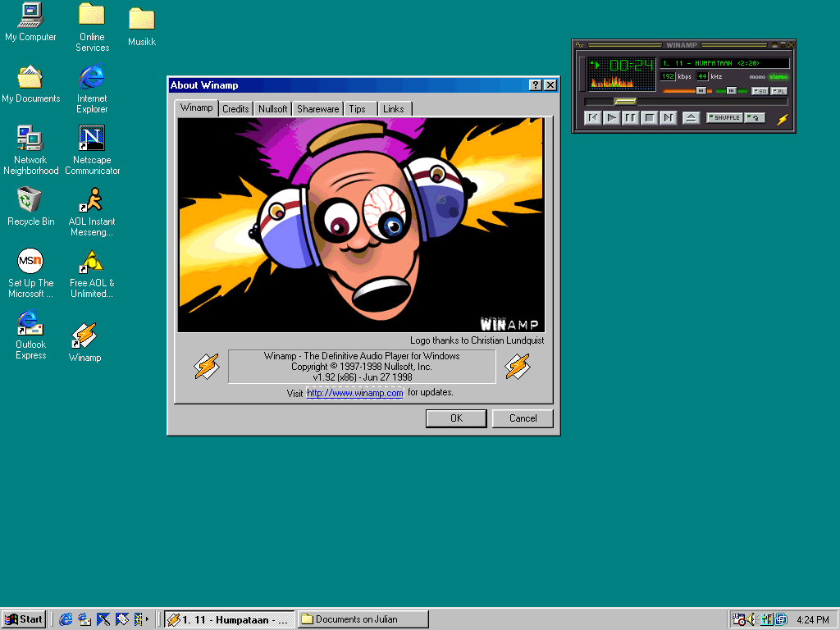Screen dimensions: 840x630
Task: Click the Winamp volume slider handle
Action: coord(701,90)
